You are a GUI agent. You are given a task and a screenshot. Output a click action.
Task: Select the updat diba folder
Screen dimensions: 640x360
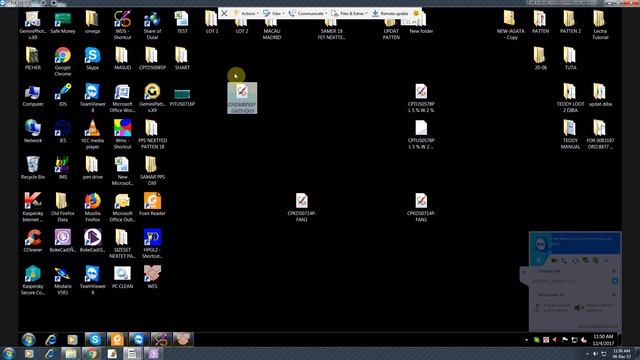[600, 95]
